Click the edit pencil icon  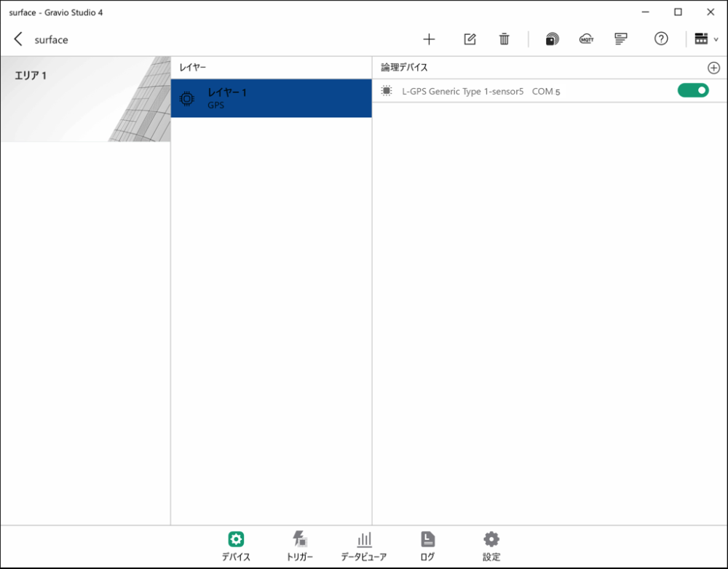click(x=470, y=39)
